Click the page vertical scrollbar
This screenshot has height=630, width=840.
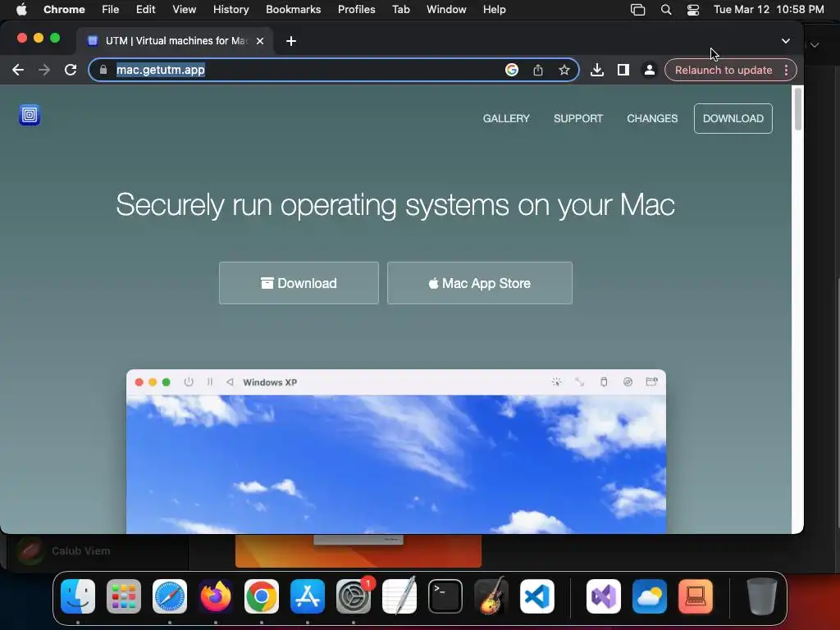click(797, 109)
